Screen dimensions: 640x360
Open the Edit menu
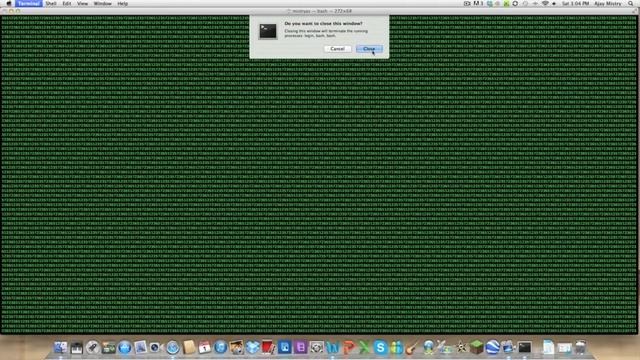pyautogui.click(x=67, y=3)
